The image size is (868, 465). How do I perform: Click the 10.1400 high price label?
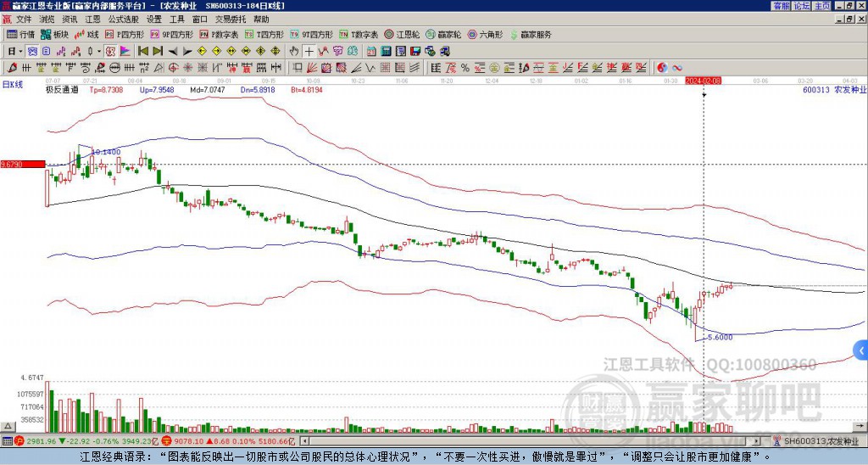coord(105,152)
